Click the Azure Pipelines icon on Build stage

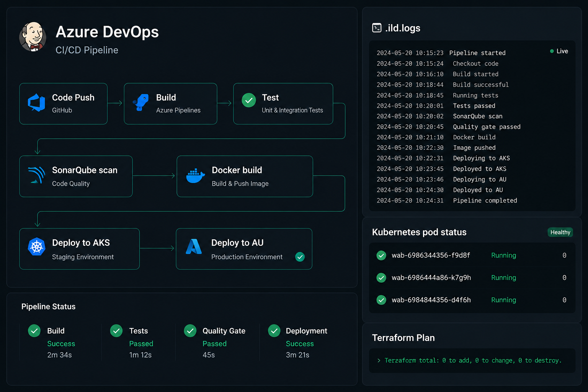click(x=140, y=102)
